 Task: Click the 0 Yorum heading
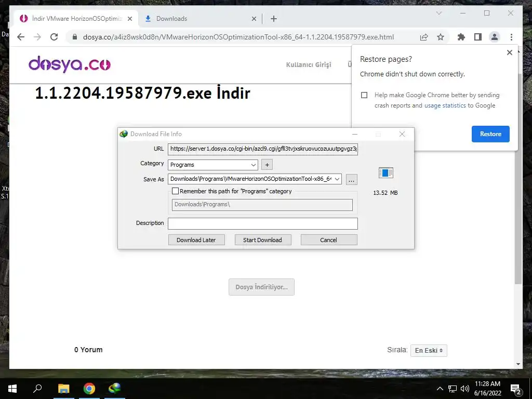coord(88,350)
